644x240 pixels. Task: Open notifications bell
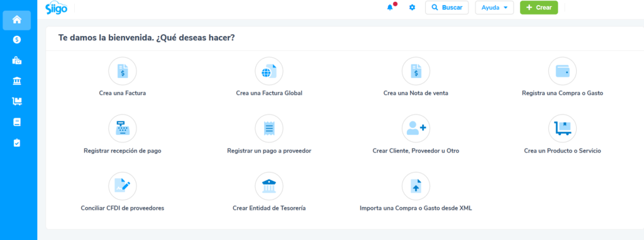click(x=390, y=8)
